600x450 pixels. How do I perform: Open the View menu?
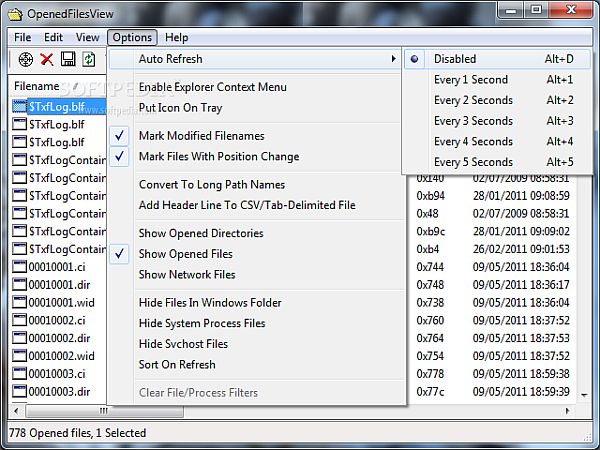(87, 38)
